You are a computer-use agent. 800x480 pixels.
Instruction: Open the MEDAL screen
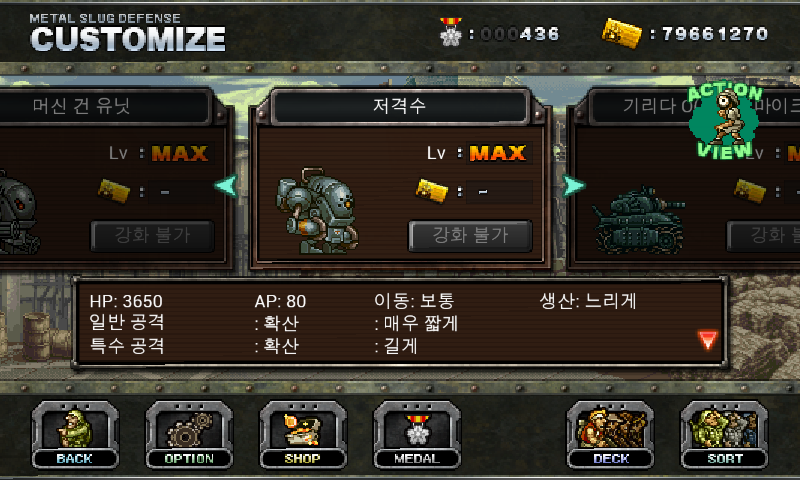click(x=417, y=435)
